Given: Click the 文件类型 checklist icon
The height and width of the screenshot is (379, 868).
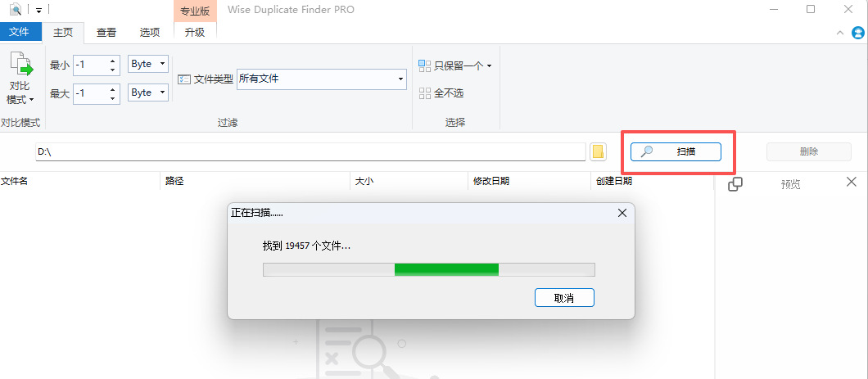Looking at the screenshot, I should click(183, 79).
